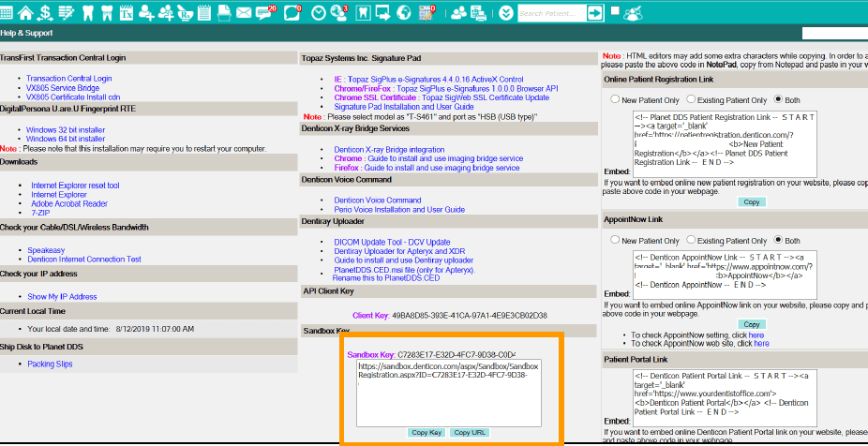This screenshot has height=446, width=868.
Task: Open the envelope mail icon
Action: [x=244, y=12]
